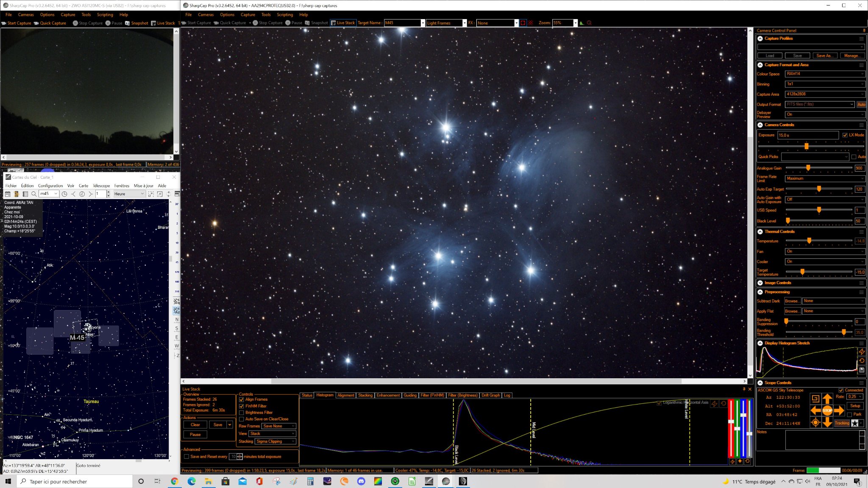Open the Drift Graph tab
Screen dimensions: 868x488
click(491, 395)
